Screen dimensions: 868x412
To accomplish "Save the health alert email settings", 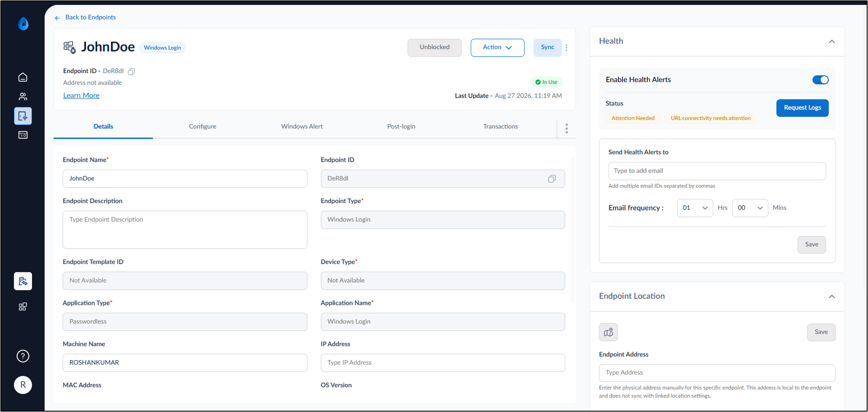I will tap(811, 245).
